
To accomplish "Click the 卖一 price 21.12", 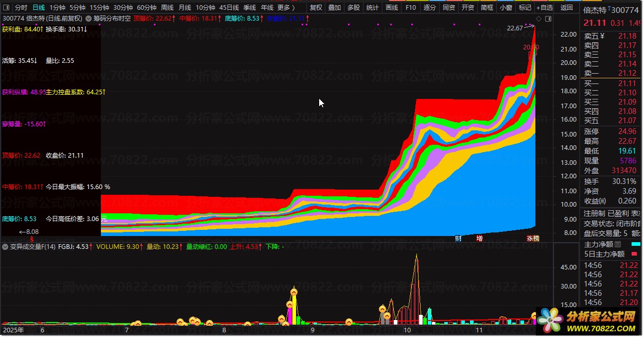I will (x=628, y=73).
